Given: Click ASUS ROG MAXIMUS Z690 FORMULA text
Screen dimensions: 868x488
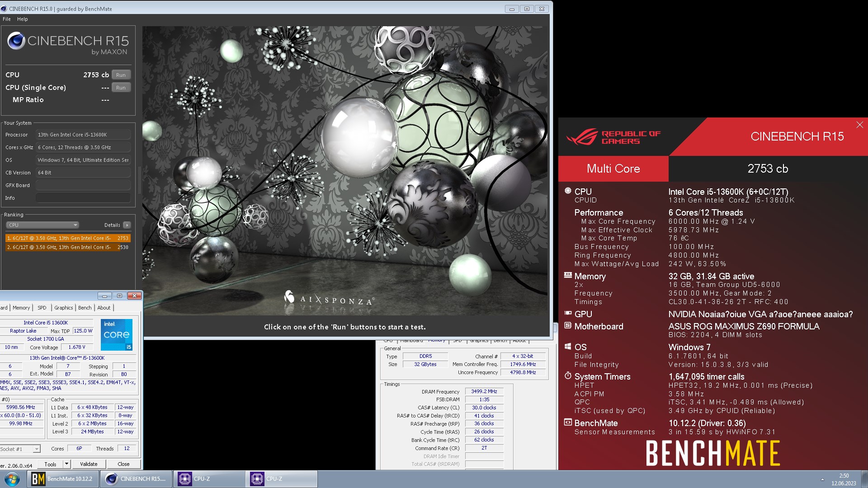Looking at the screenshot, I should [744, 326].
